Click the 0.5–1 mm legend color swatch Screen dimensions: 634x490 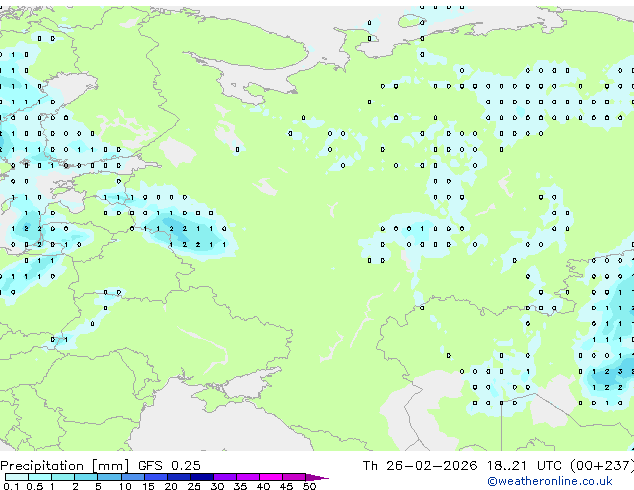(40, 477)
